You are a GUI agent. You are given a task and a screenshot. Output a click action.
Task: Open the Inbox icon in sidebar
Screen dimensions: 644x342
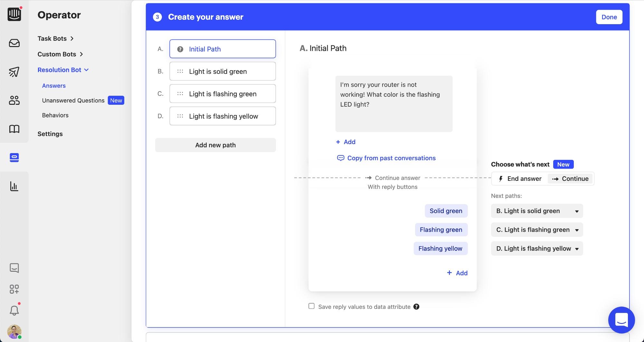[14, 43]
